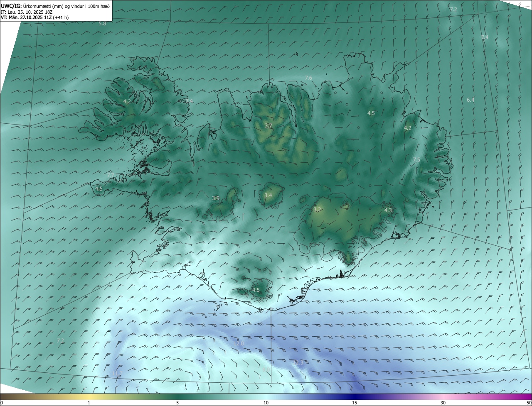532x406 pixels.
Task: Click the VT: Mán. 27.10.2025 11Z line
Action: tap(34, 17)
